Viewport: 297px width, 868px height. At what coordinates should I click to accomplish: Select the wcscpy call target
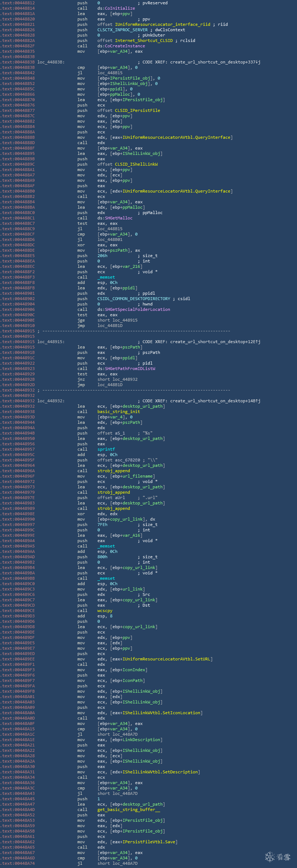click(105, 611)
